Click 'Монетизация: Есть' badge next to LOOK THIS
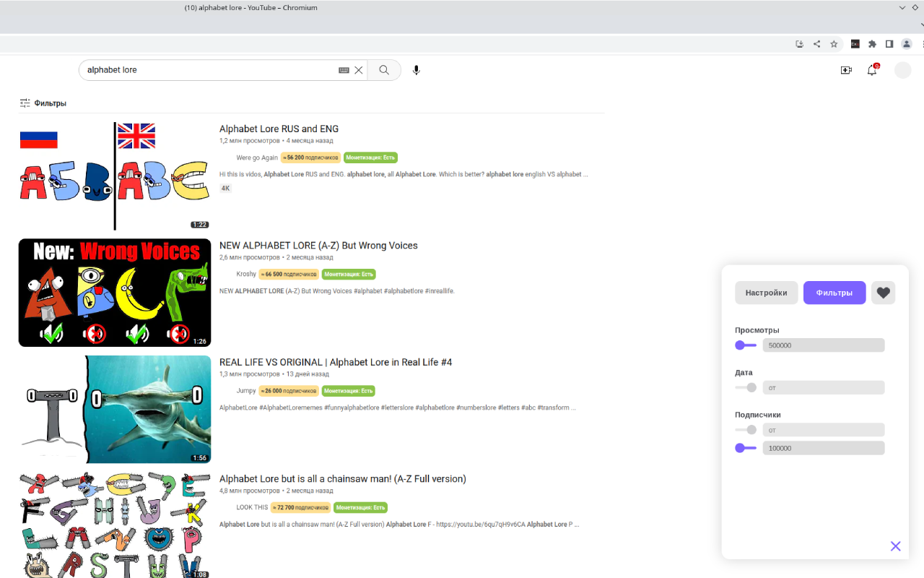This screenshot has width=924, height=578. click(360, 507)
